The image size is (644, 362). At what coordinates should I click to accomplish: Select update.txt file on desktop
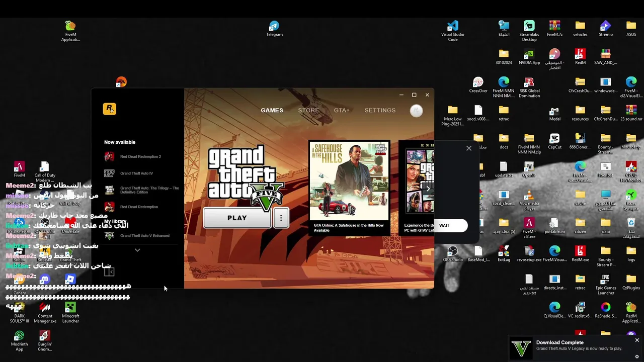504,169
